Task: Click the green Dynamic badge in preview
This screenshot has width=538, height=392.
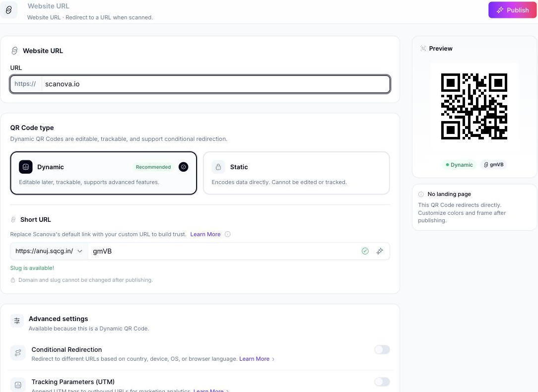Action: [459, 165]
